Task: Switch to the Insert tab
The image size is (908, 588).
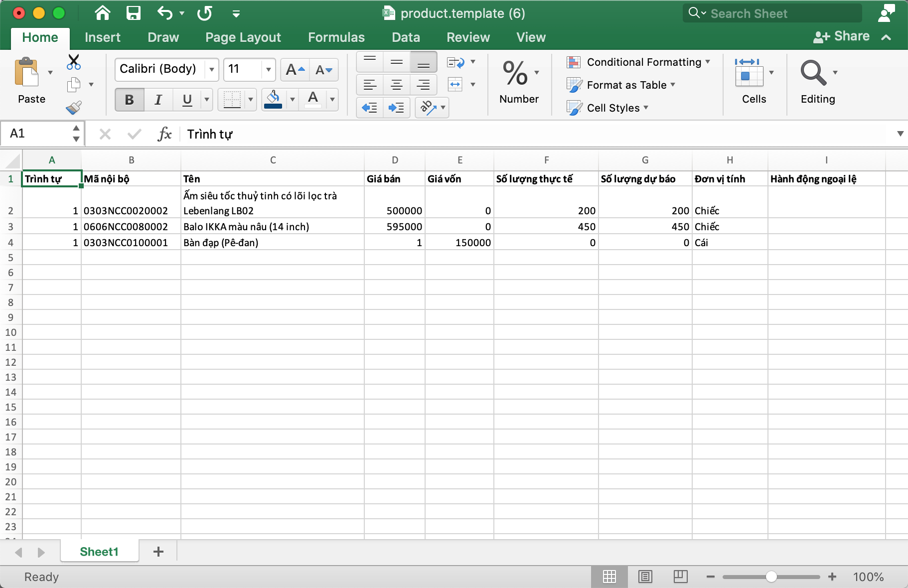Action: click(x=103, y=37)
